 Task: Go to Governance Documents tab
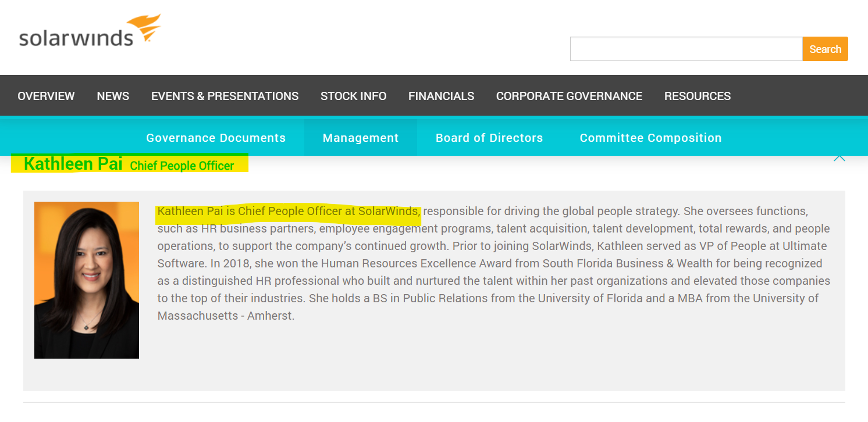(216, 138)
